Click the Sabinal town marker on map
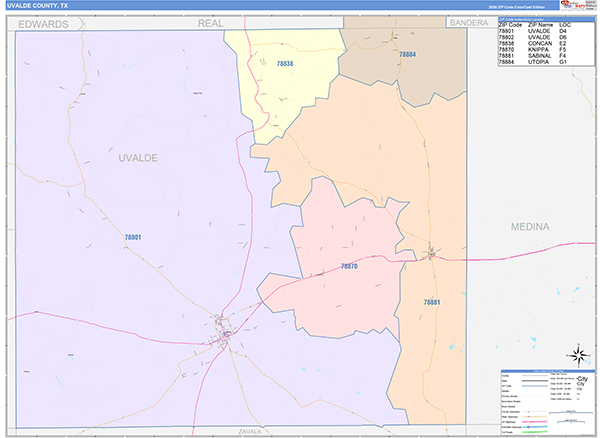The width and height of the screenshot is (600, 438). click(431, 254)
